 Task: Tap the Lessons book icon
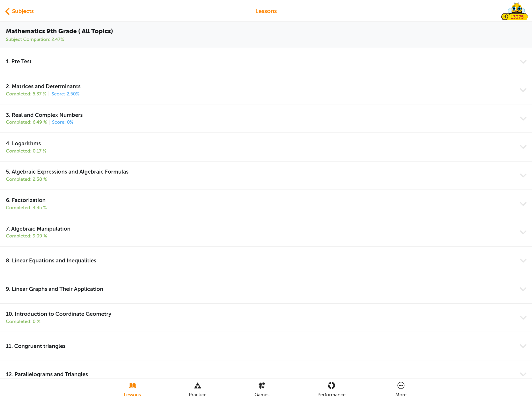132,386
